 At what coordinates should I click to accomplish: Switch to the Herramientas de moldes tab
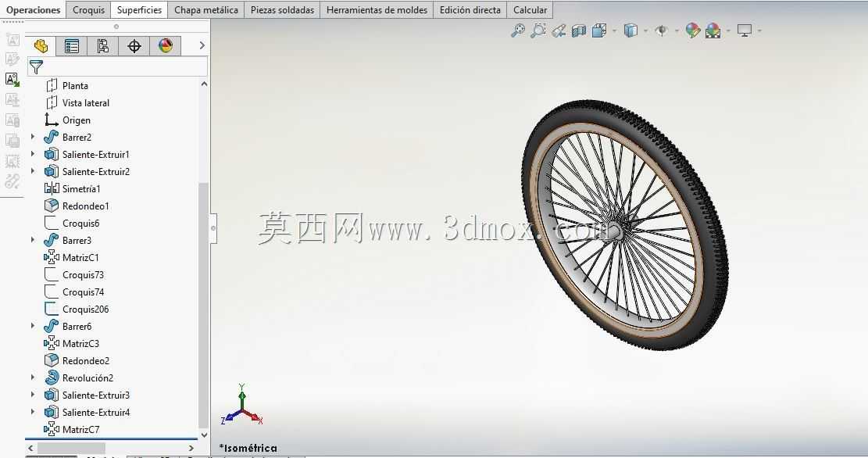[x=377, y=10]
